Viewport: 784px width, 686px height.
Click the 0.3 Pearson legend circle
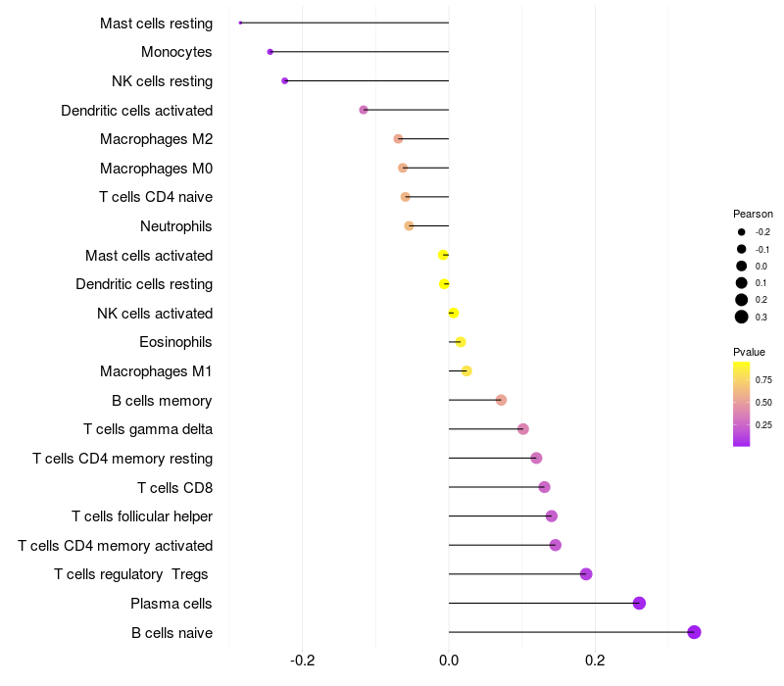[742, 317]
